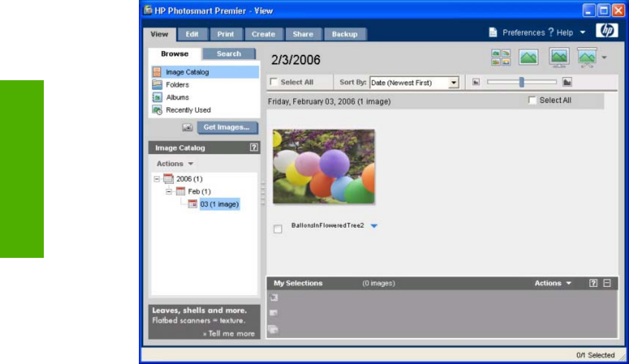Click Tell me more link
Image resolution: width=629 pixels, height=364 pixels.
coord(228,334)
